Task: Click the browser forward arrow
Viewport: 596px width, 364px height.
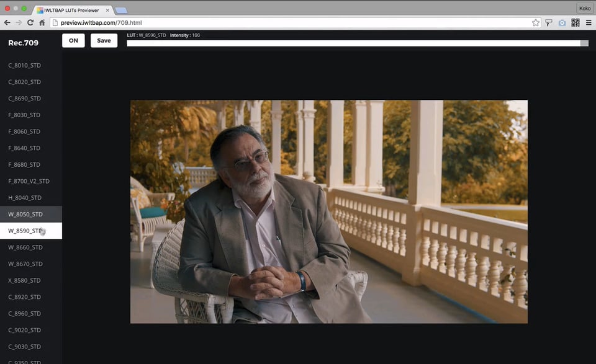Action: tap(19, 22)
